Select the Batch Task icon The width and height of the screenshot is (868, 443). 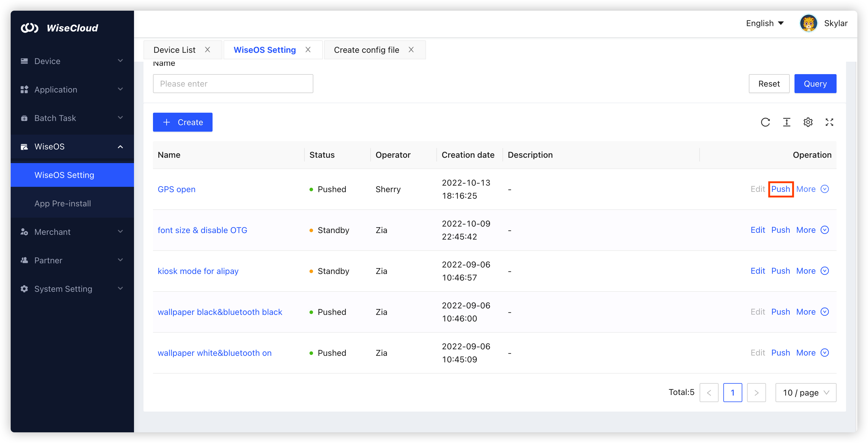coord(24,118)
